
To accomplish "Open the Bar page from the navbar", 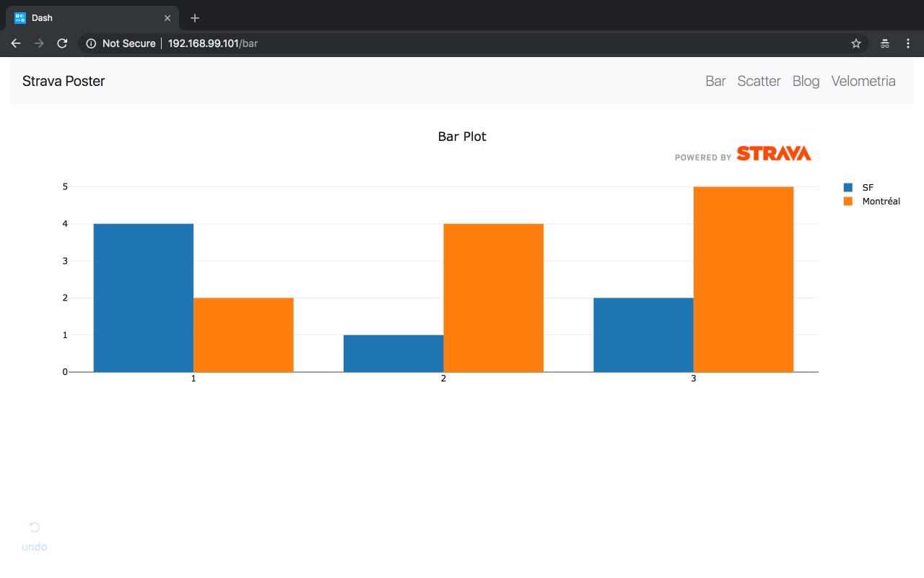I will 715,81.
